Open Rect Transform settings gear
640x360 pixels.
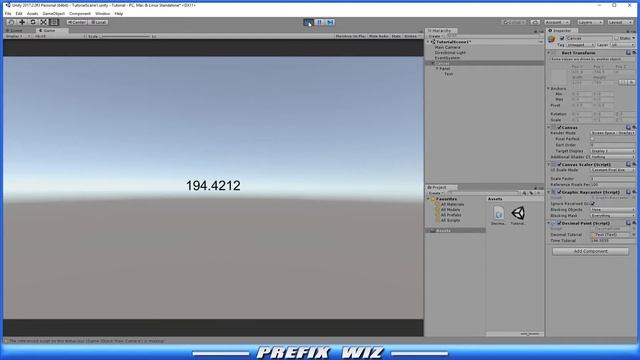[x=634, y=53]
